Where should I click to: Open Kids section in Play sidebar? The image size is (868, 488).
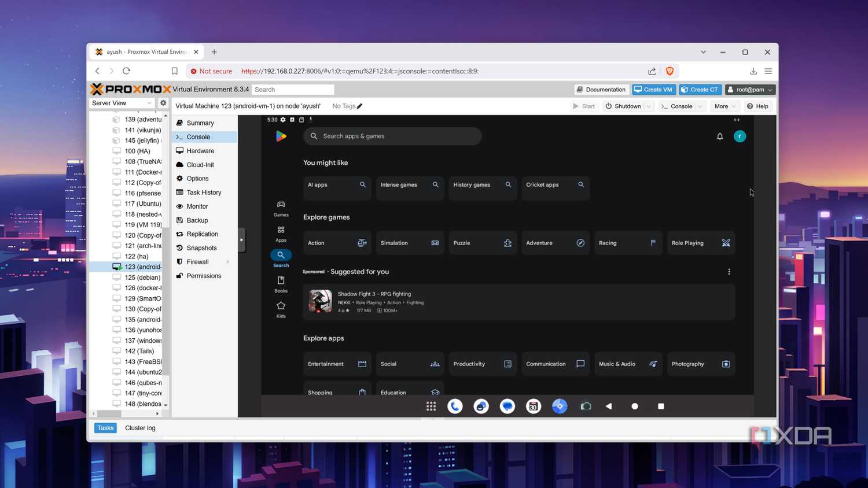click(281, 309)
